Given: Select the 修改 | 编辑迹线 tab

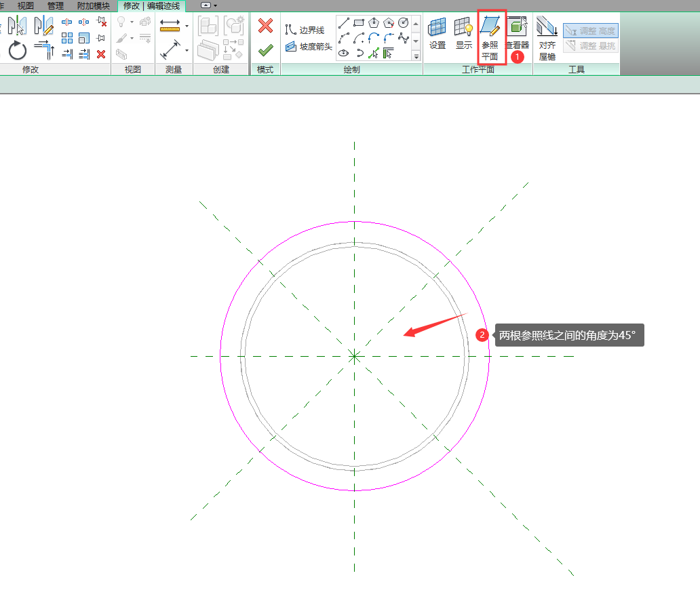Looking at the screenshot, I should 151,6.
